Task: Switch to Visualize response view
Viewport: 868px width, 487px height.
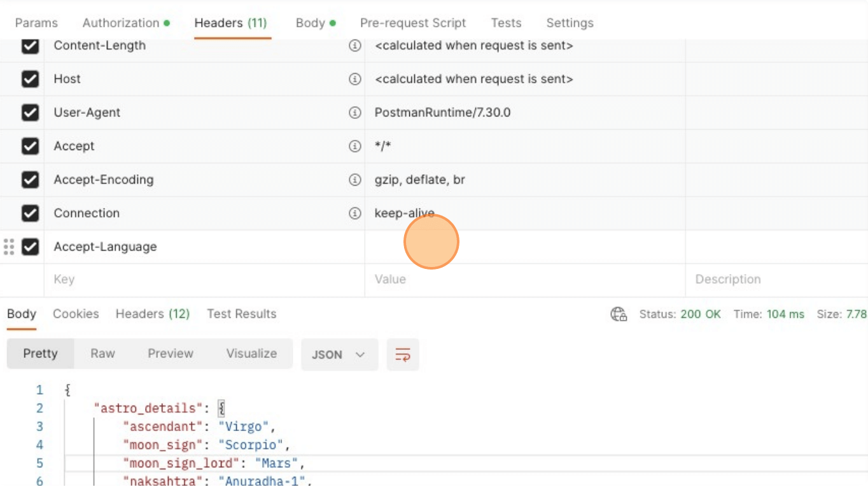Action: 251,353
